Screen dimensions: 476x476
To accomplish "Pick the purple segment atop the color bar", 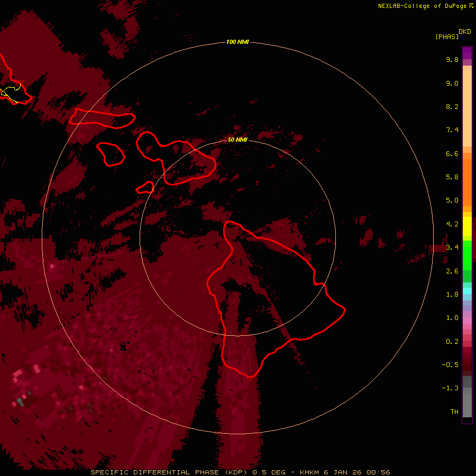I will tap(467, 53).
